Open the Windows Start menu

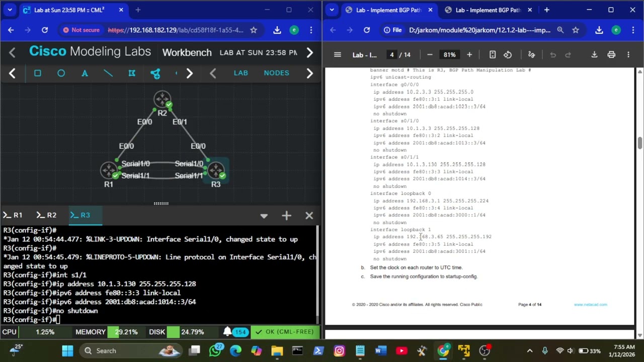coord(67,351)
